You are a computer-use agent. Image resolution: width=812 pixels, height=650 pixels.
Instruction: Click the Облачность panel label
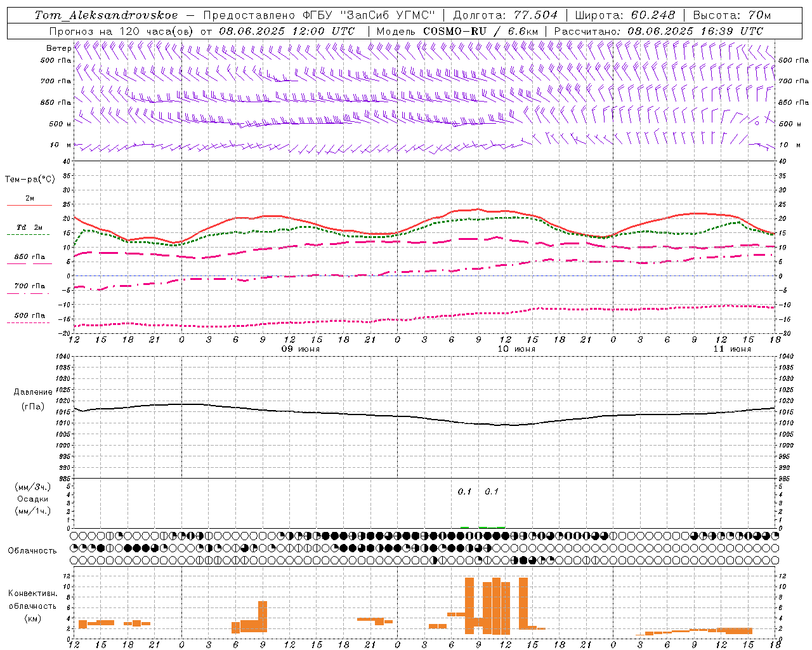32,551
